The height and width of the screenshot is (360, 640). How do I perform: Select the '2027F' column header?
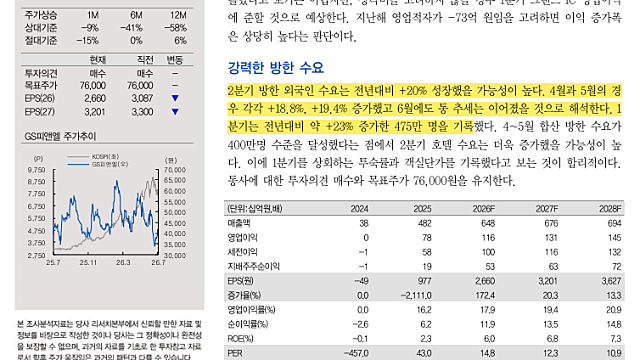[x=547, y=209]
